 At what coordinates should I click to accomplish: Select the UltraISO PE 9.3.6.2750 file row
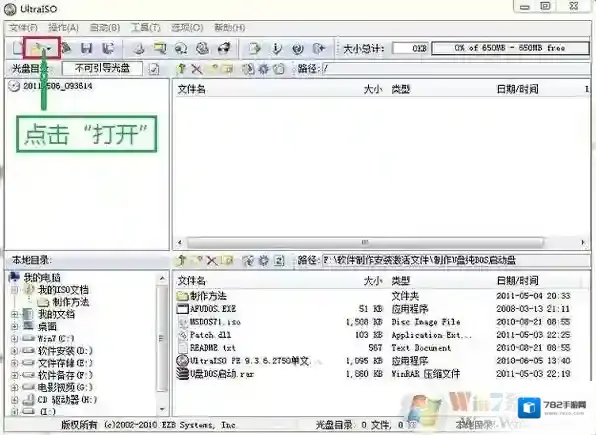[x=244, y=361]
